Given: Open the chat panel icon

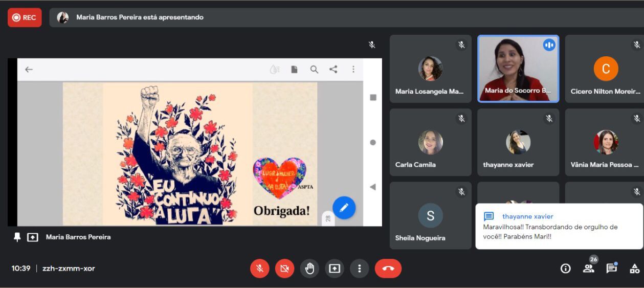Looking at the screenshot, I should click(611, 269).
